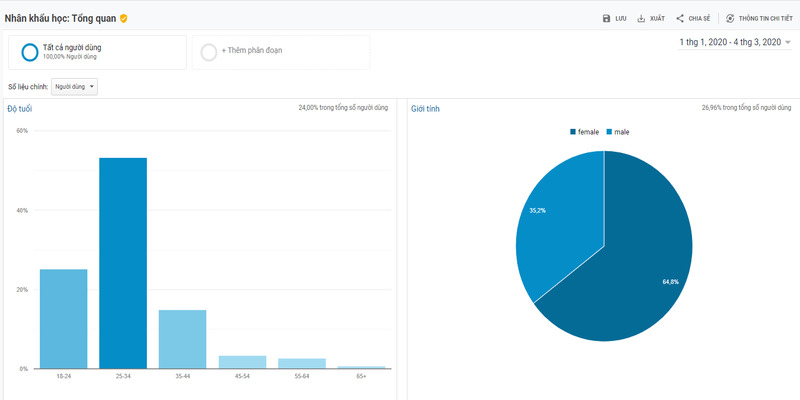This screenshot has height=400, width=800.
Task: Click the 0% y-axis label
Action: pyautogui.click(x=23, y=368)
